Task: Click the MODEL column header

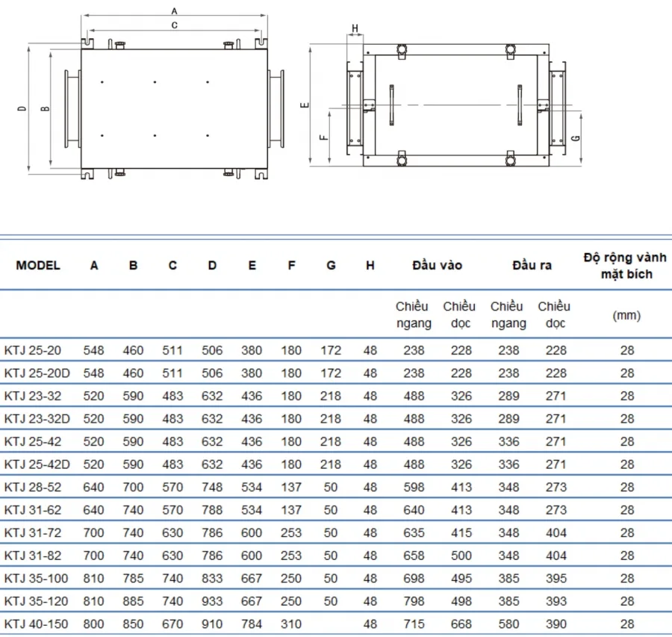Action: pos(38,265)
